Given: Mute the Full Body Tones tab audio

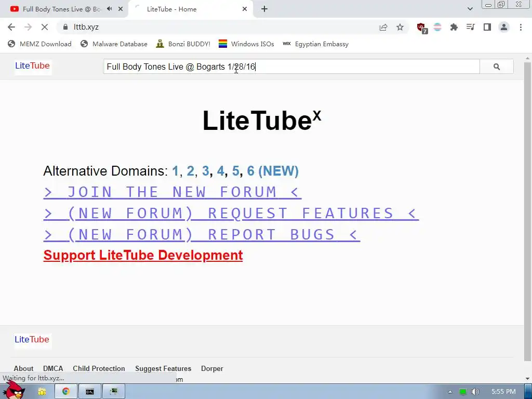Looking at the screenshot, I should click(109, 9).
